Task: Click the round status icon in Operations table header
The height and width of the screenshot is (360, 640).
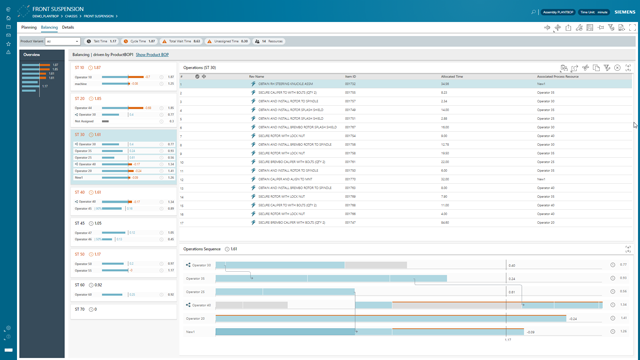Action: tap(197, 76)
